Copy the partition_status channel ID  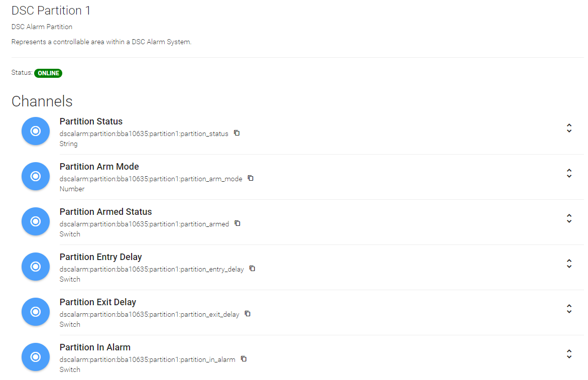click(237, 133)
